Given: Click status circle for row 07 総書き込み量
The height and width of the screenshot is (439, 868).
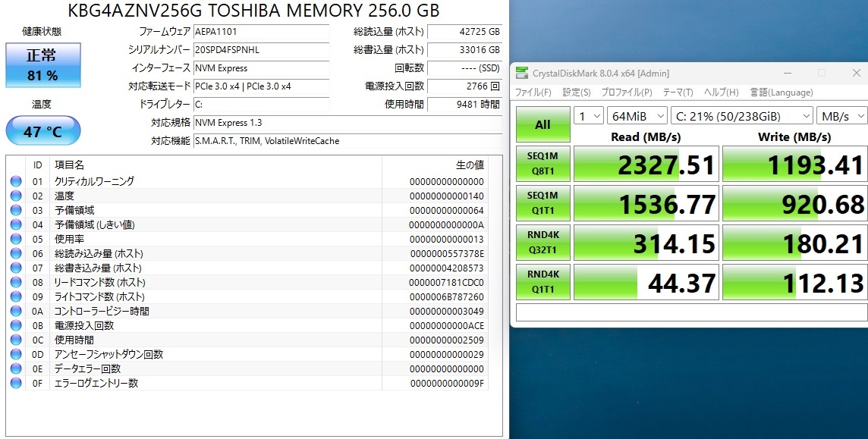Looking at the screenshot, I should tap(15, 267).
